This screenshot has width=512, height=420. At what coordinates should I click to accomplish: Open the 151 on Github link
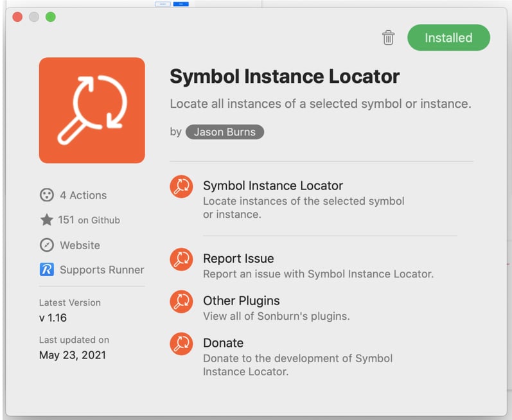[x=89, y=220]
